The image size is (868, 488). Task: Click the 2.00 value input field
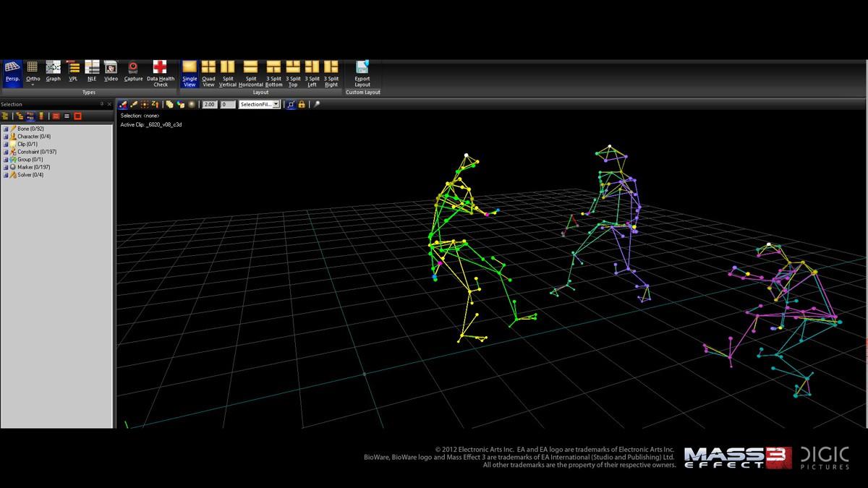[x=209, y=105]
